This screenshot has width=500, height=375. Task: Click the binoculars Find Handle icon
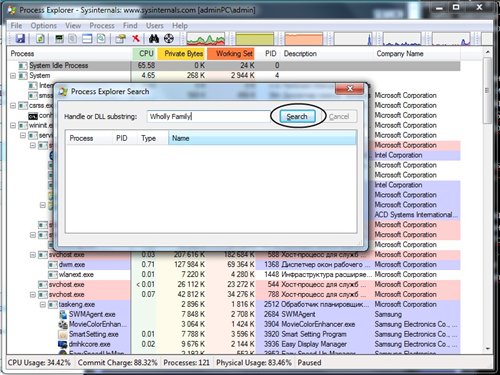coord(154,39)
